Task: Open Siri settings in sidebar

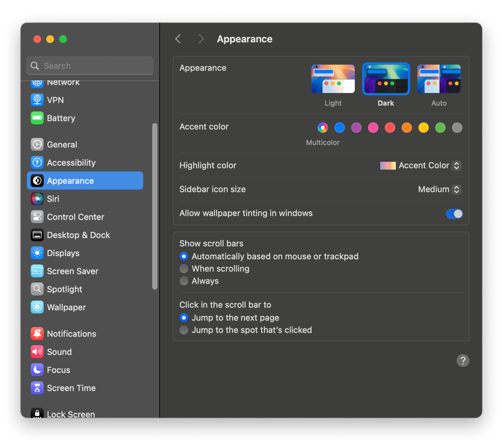Action: point(85,199)
